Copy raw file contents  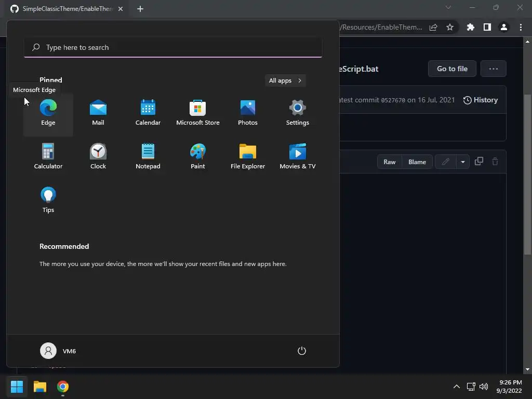(478, 162)
